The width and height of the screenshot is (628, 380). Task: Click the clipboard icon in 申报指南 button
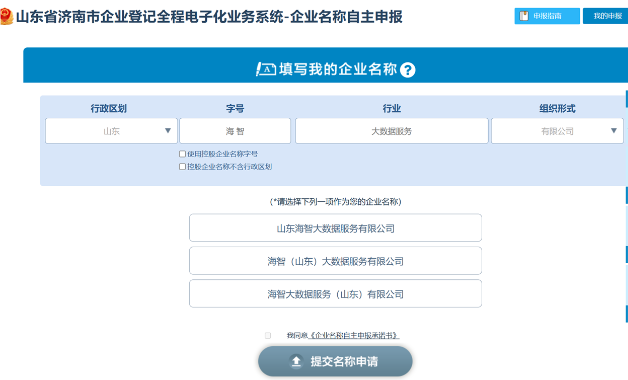(x=524, y=16)
